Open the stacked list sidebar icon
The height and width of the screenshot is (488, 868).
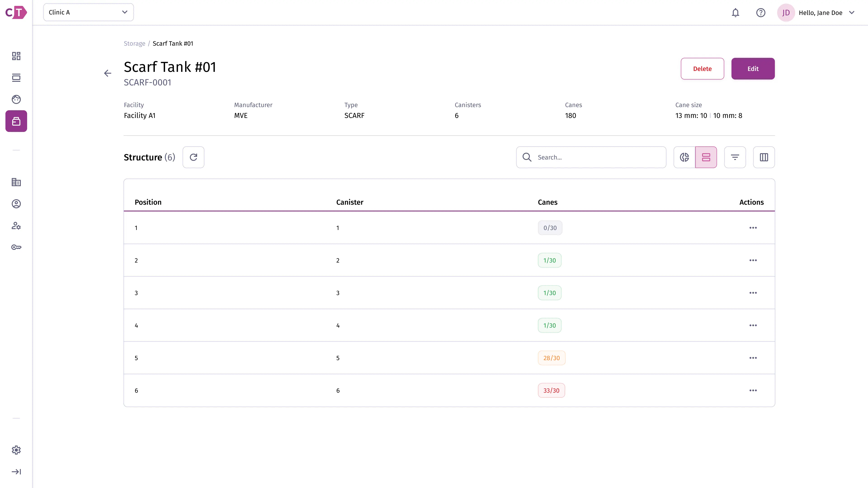pyautogui.click(x=16, y=78)
